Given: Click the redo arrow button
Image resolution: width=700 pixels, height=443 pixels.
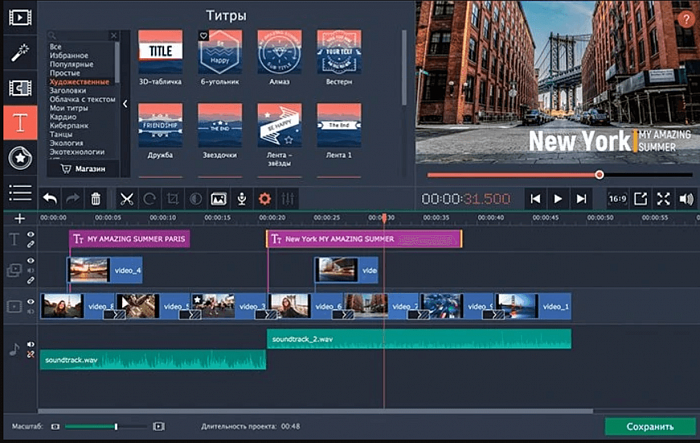Looking at the screenshot, I should [73, 199].
